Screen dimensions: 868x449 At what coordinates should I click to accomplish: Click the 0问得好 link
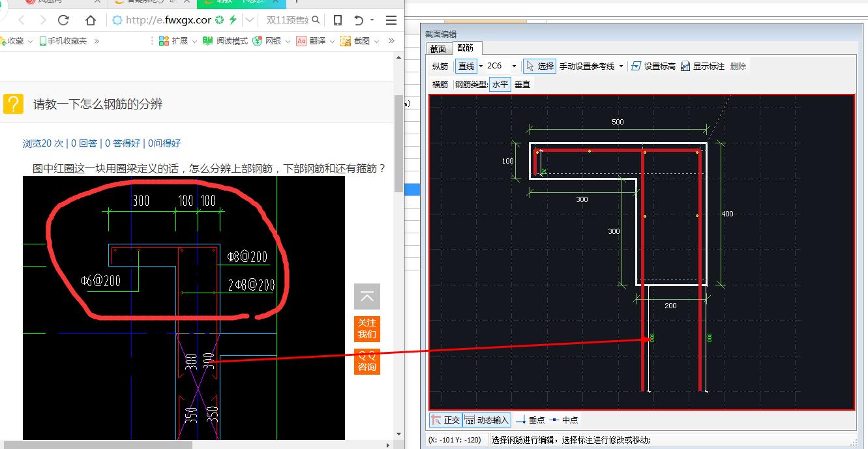[164, 143]
